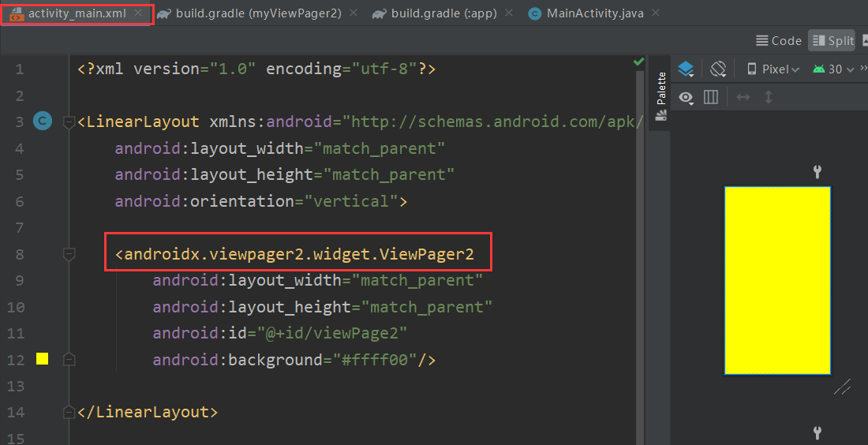The width and height of the screenshot is (868, 445).
Task: Expand the hidden toolbar items chevron
Action: click(x=863, y=68)
